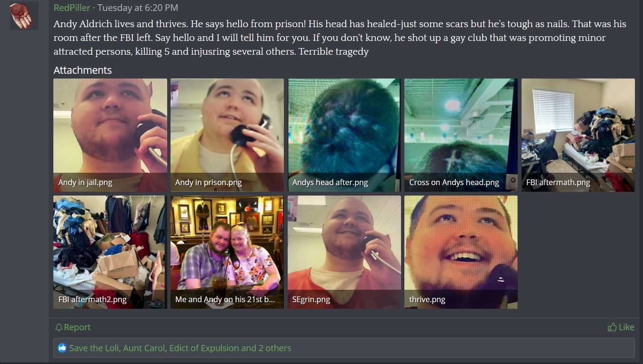
Task: Open Me and Andy on his 21st attachment
Action: coord(227,252)
